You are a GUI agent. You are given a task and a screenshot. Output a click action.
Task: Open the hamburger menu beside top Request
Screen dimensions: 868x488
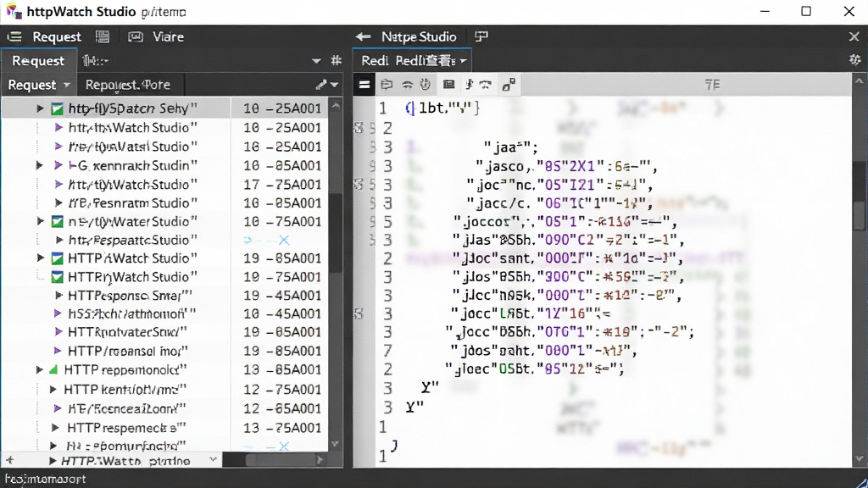click(x=14, y=37)
